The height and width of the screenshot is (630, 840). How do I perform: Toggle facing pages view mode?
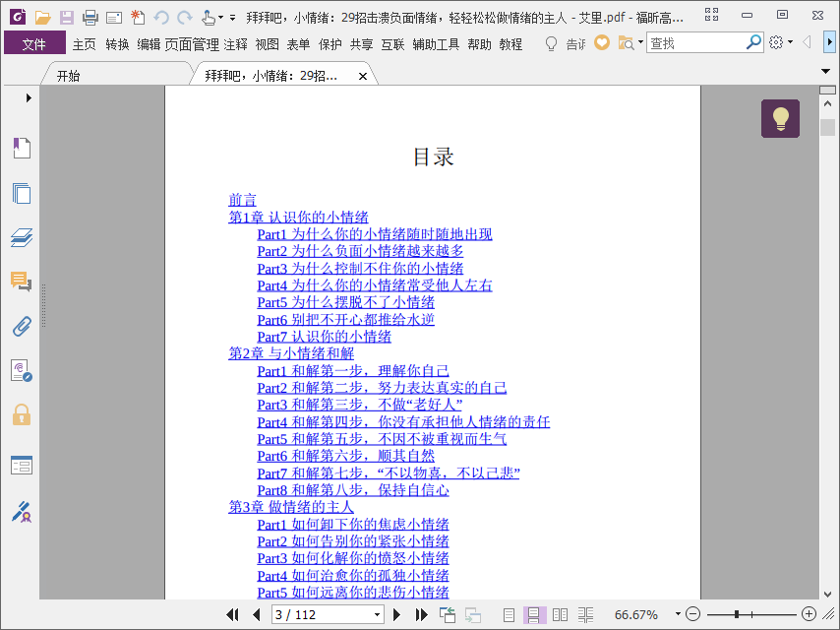click(560, 615)
